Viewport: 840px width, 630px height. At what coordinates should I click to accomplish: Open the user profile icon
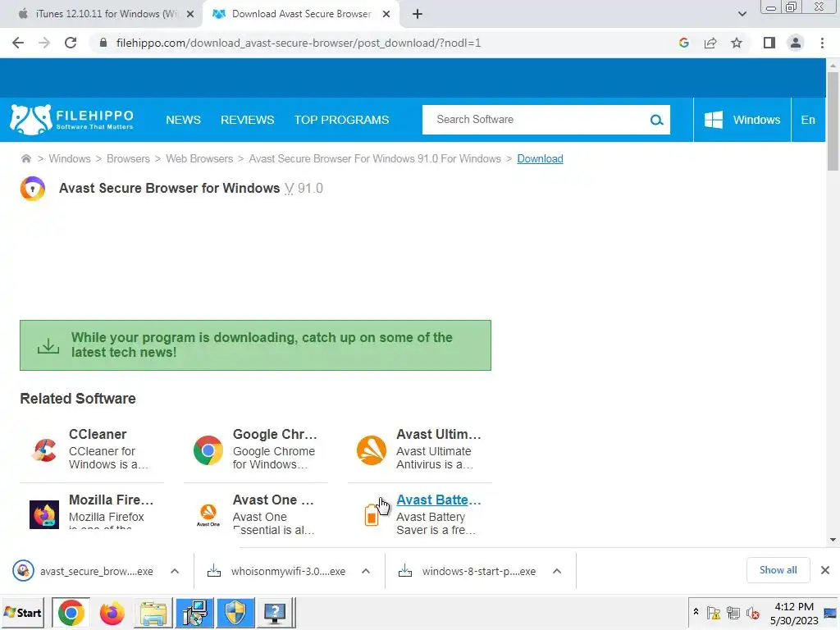[x=796, y=43]
